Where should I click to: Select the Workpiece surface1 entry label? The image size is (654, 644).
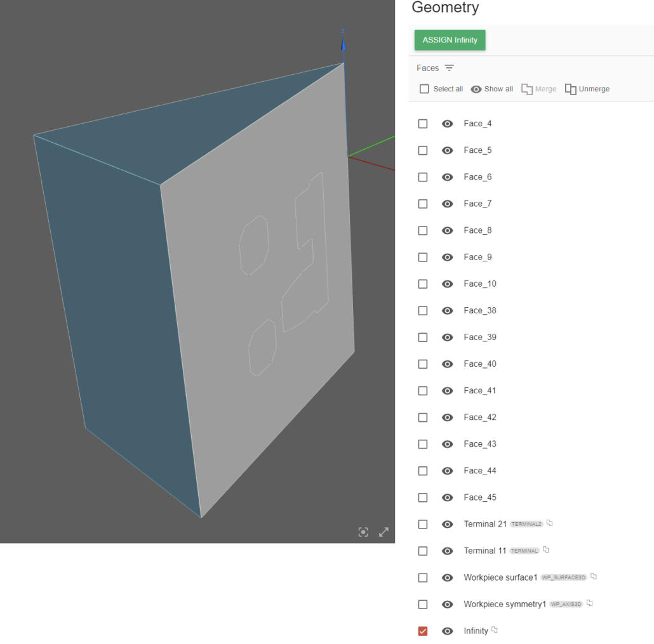[500, 577]
